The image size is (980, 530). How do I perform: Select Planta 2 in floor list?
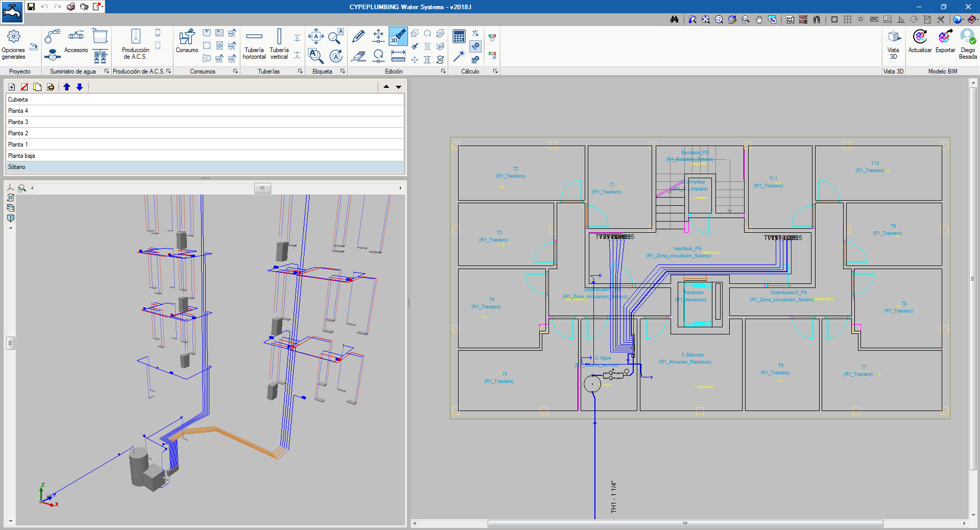click(205, 133)
